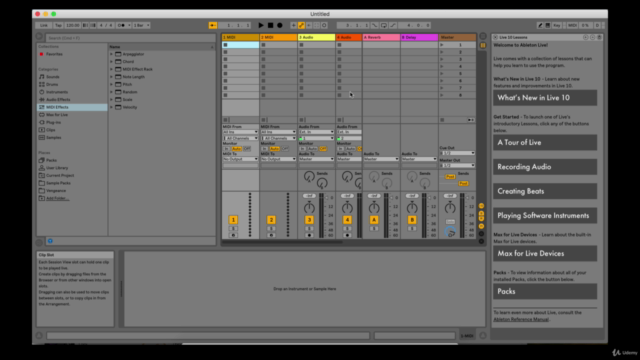
Task: Set track 3 monitor to Auto
Action: pos(313,149)
